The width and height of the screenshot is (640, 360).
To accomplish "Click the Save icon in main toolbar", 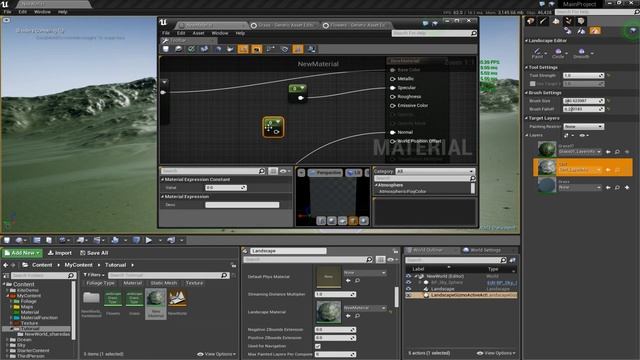I will 7,240.
